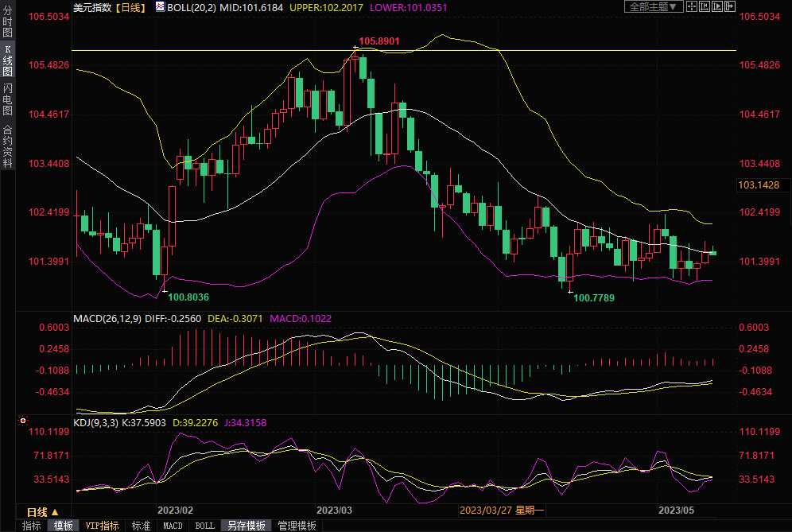The image size is (792, 532).
Task: Toggle the BOLL template button
Action: coord(204,526)
